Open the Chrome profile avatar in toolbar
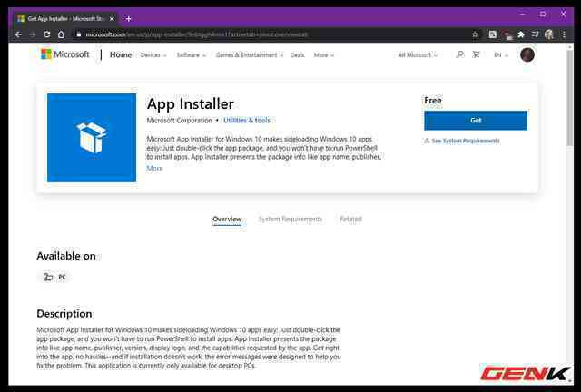This screenshot has width=581, height=392. coord(549,34)
